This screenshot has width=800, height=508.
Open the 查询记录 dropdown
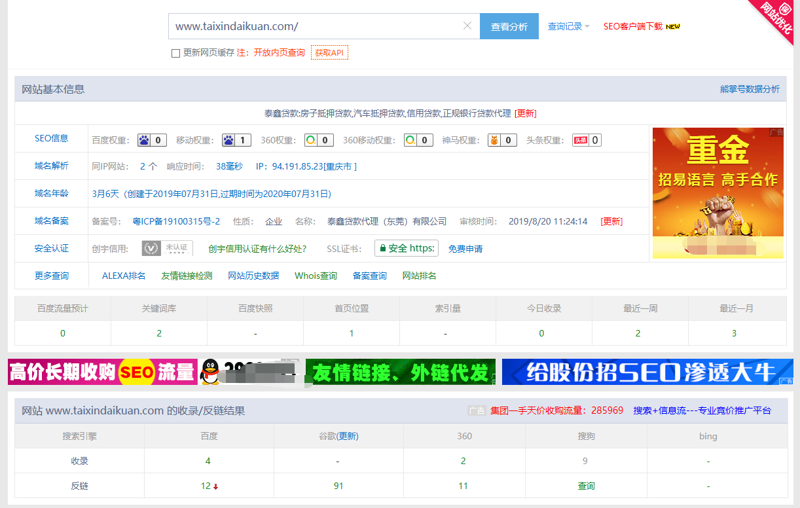[568, 27]
